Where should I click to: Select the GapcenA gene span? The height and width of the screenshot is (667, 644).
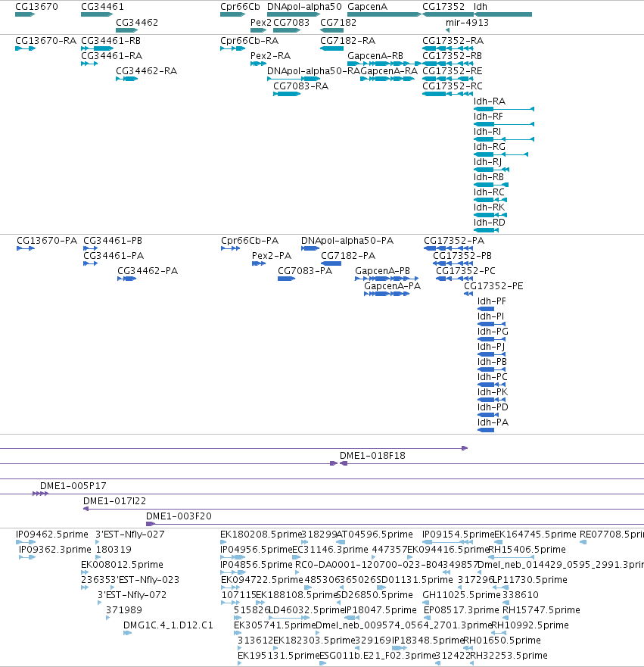pyautogui.click(x=384, y=14)
